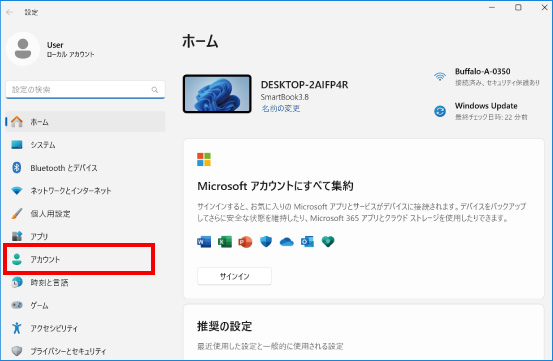
Task: Open ゲーム label
Action: [39, 305]
